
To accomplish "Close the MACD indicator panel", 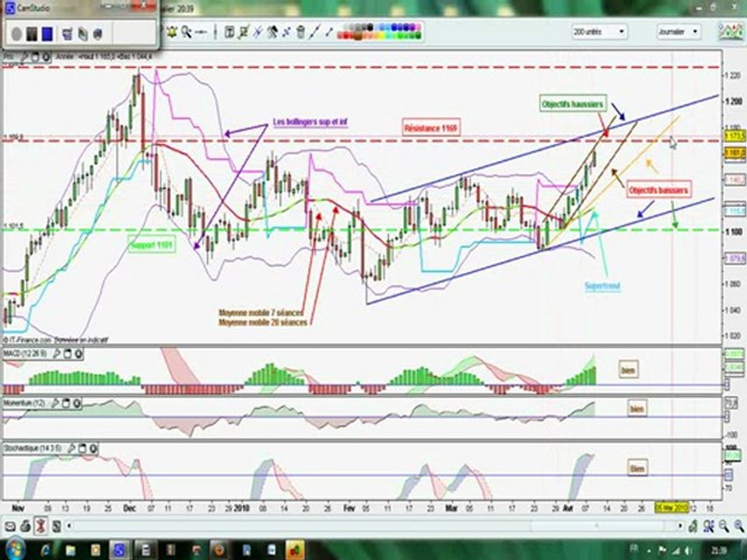I will 78,353.
